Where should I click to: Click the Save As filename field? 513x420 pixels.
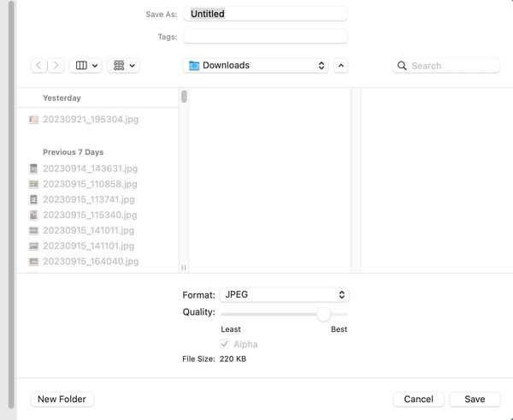(266, 14)
